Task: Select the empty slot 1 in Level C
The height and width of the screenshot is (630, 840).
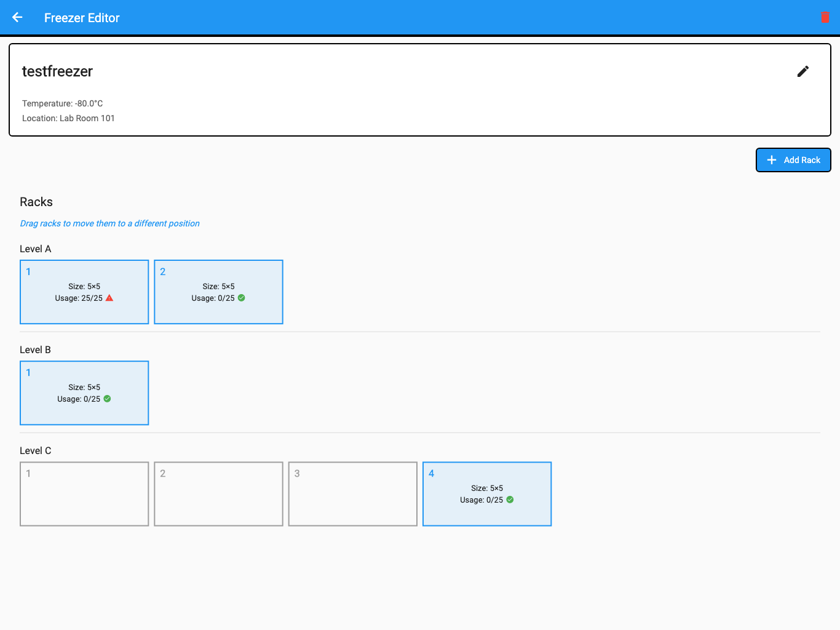Action: [x=84, y=494]
